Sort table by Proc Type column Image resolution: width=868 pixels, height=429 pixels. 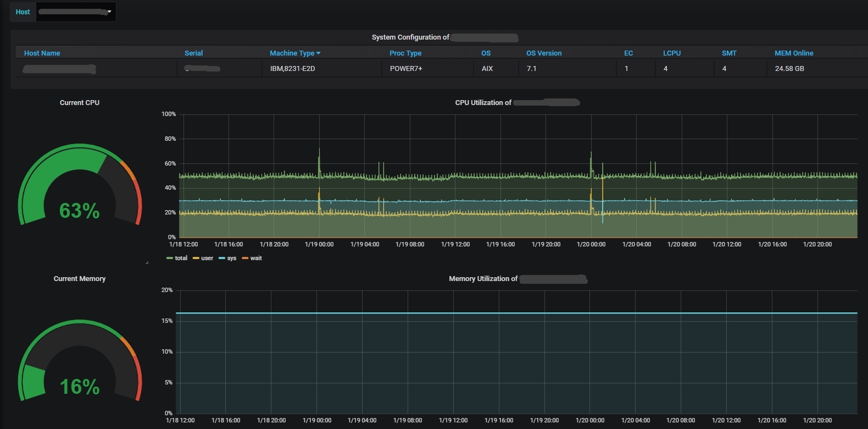tap(405, 53)
